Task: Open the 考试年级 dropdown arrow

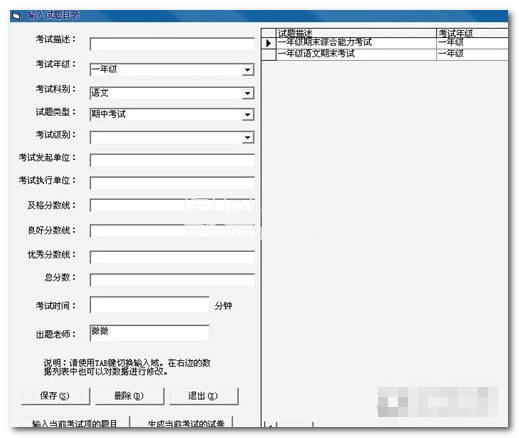Action: 248,70
